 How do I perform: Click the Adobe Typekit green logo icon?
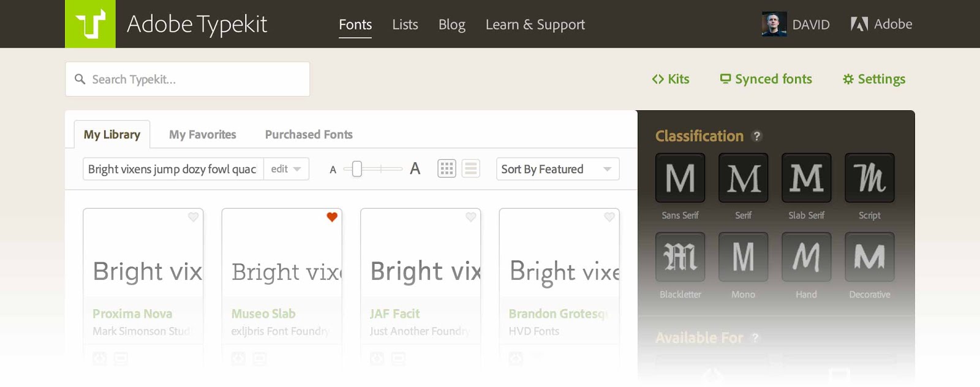90,24
